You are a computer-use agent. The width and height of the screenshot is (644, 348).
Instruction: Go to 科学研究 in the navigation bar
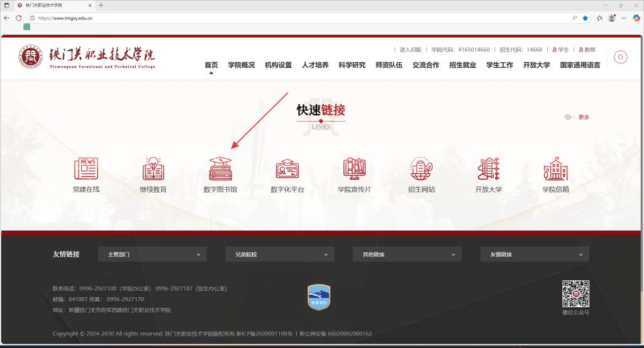point(352,65)
